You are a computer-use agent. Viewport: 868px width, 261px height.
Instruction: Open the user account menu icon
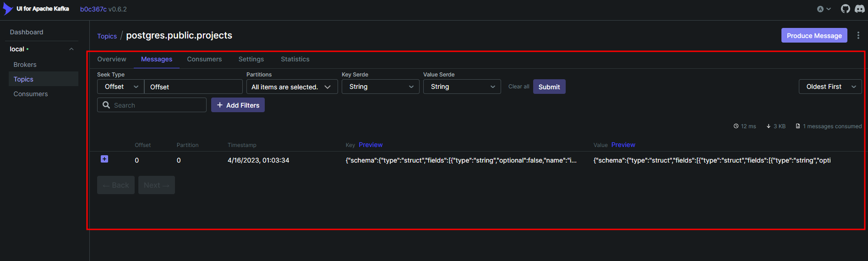click(824, 9)
